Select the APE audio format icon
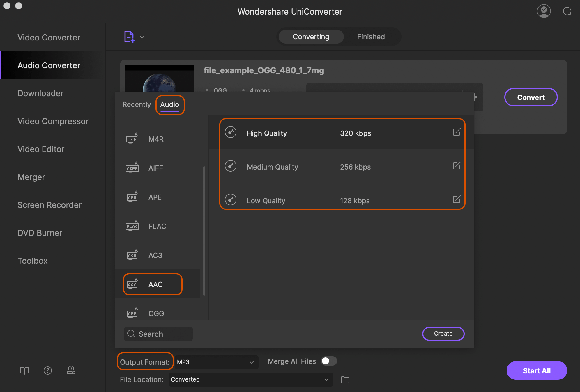 pos(132,197)
